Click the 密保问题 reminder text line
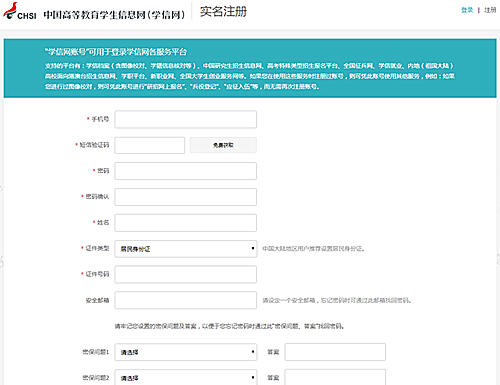The height and width of the screenshot is (385, 500). [x=229, y=326]
